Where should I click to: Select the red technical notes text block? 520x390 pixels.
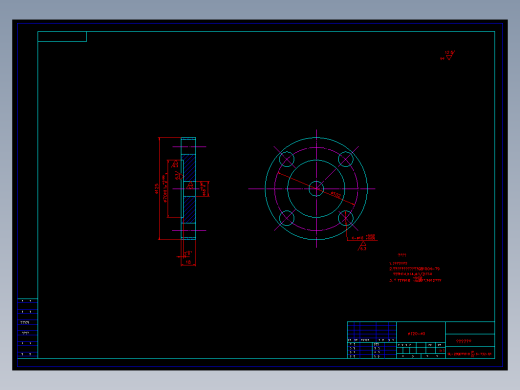coord(415,268)
